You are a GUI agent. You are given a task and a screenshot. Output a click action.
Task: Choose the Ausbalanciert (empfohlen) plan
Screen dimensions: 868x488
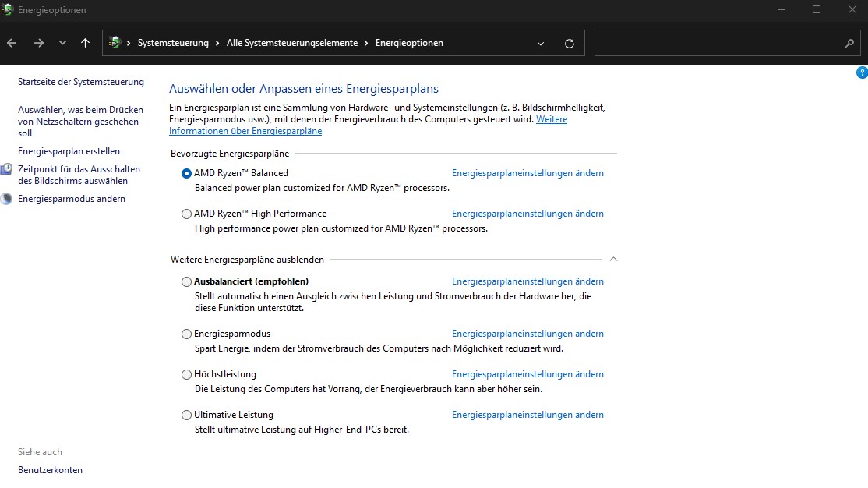[186, 282]
